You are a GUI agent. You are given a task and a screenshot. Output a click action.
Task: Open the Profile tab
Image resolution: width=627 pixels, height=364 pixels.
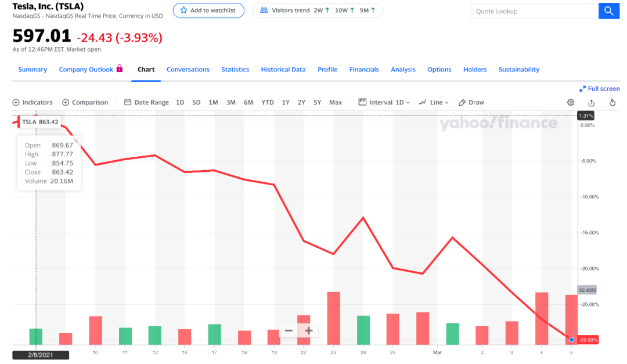327,70
